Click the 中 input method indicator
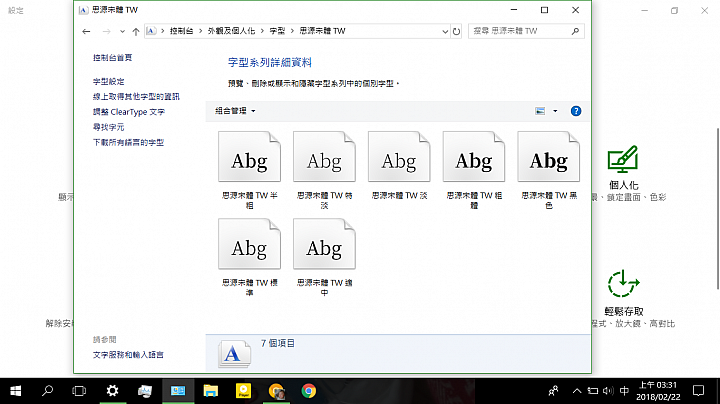The width and height of the screenshot is (720, 404). pyautogui.click(x=624, y=391)
